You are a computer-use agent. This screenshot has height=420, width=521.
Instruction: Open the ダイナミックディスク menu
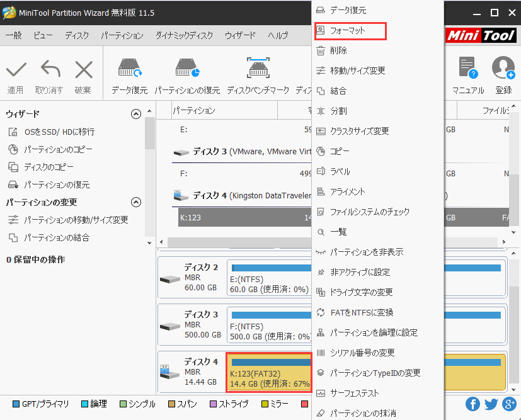[184, 35]
